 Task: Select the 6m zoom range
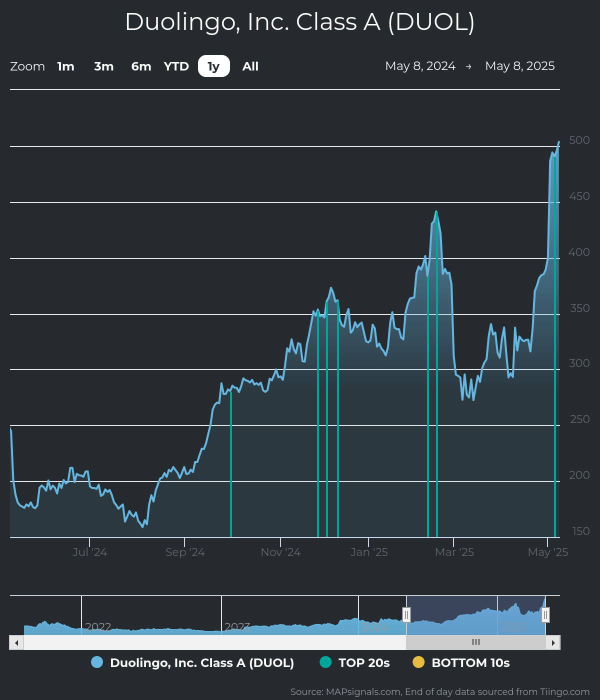[141, 66]
